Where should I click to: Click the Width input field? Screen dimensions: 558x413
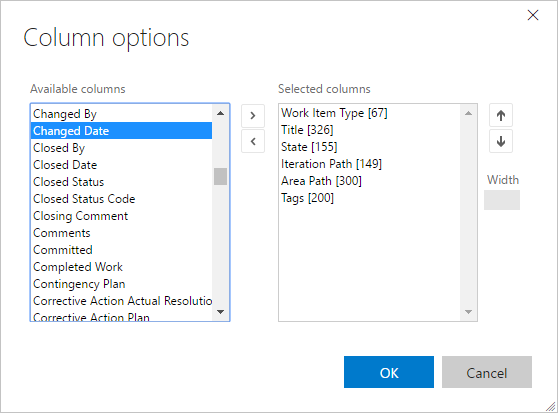point(502,200)
